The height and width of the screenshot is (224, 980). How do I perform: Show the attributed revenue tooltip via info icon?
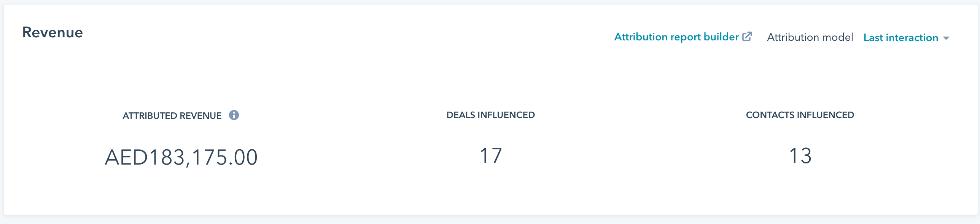pos(234,115)
